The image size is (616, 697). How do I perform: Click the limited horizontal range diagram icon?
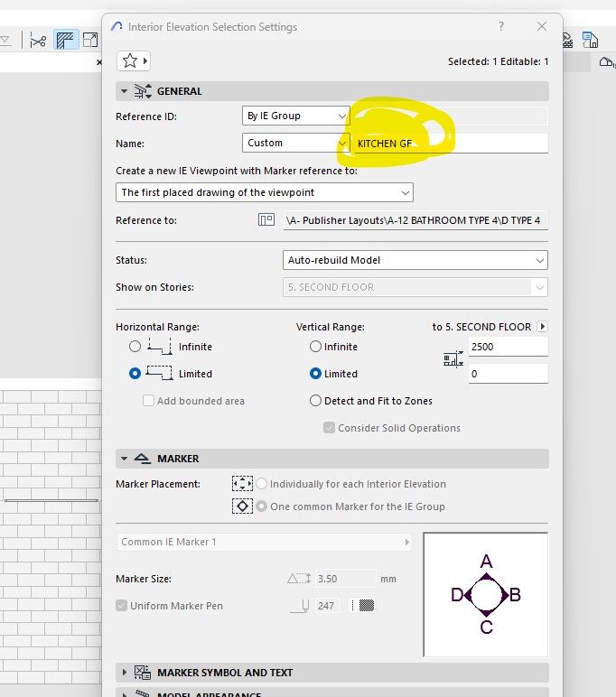[x=159, y=373]
